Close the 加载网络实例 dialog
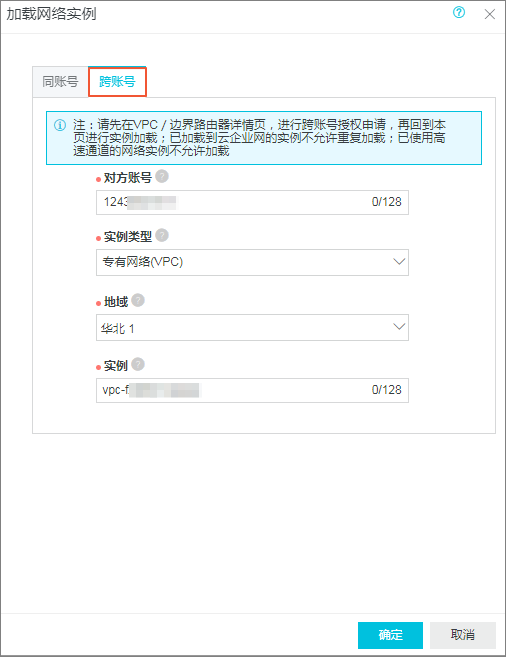Viewport: 506px width, 657px height. coord(489,14)
